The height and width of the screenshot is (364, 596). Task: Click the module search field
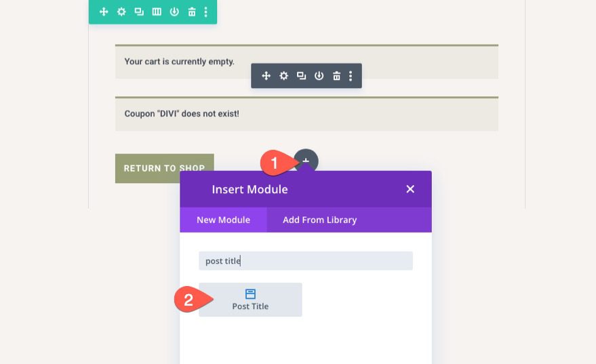coord(306,261)
